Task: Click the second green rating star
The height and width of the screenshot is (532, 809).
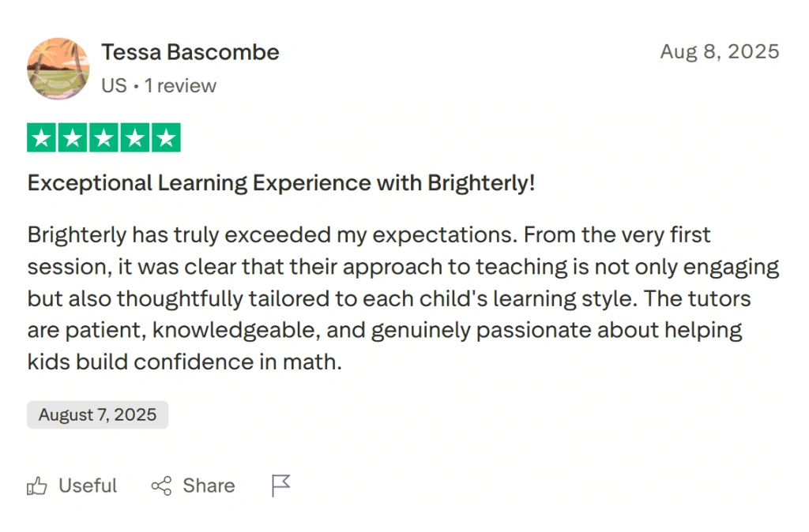Action: (72, 137)
